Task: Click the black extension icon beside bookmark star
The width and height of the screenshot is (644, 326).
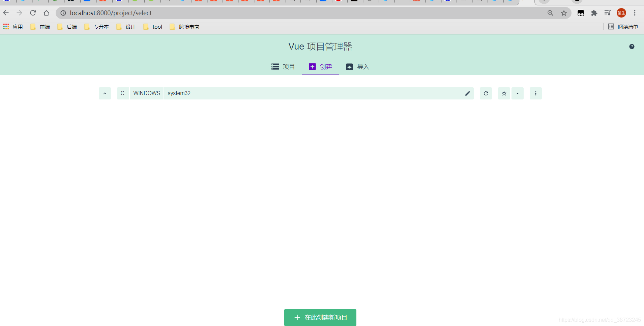Action: click(581, 13)
